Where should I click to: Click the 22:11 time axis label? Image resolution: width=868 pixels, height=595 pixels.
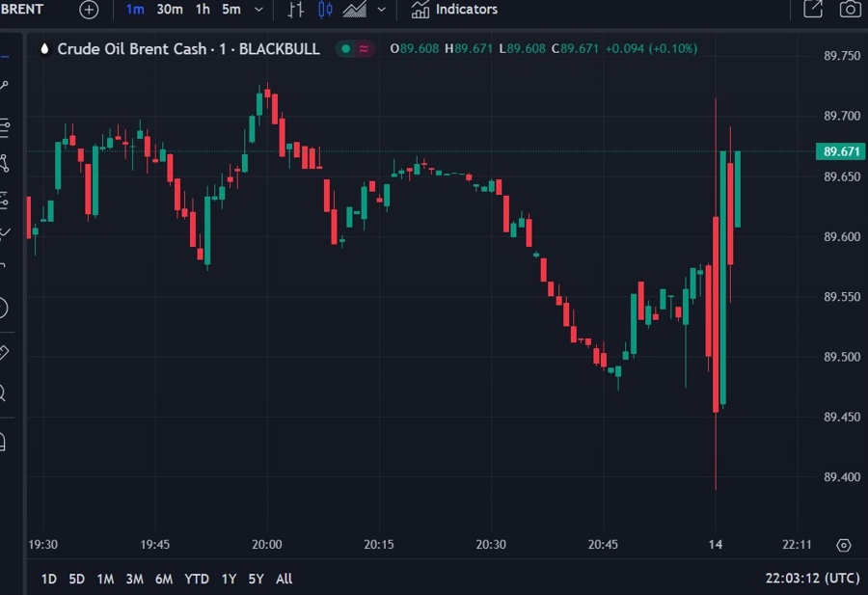click(x=797, y=545)
